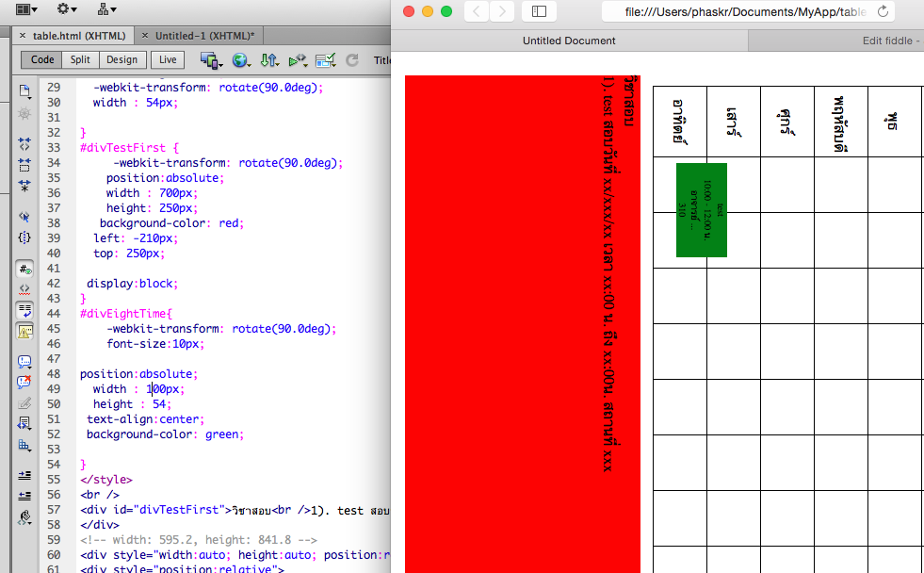Click the พุธ table header cell

pos(895,122)
